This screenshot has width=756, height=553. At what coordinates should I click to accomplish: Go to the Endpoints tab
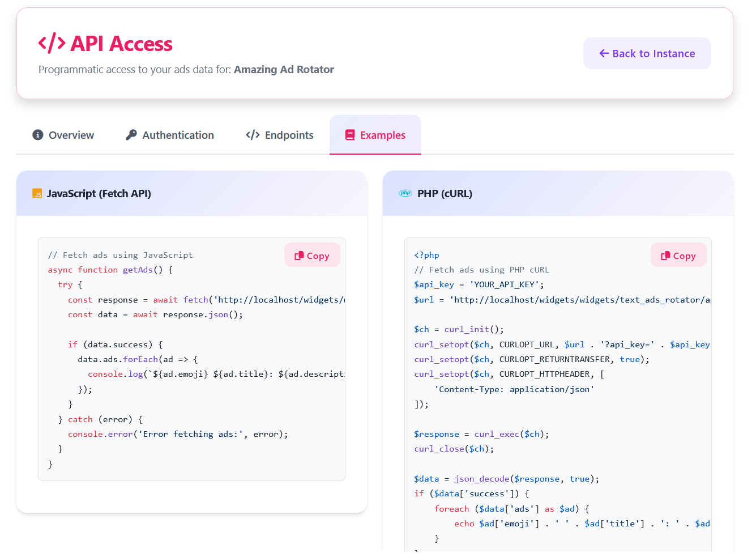[280, 135]
